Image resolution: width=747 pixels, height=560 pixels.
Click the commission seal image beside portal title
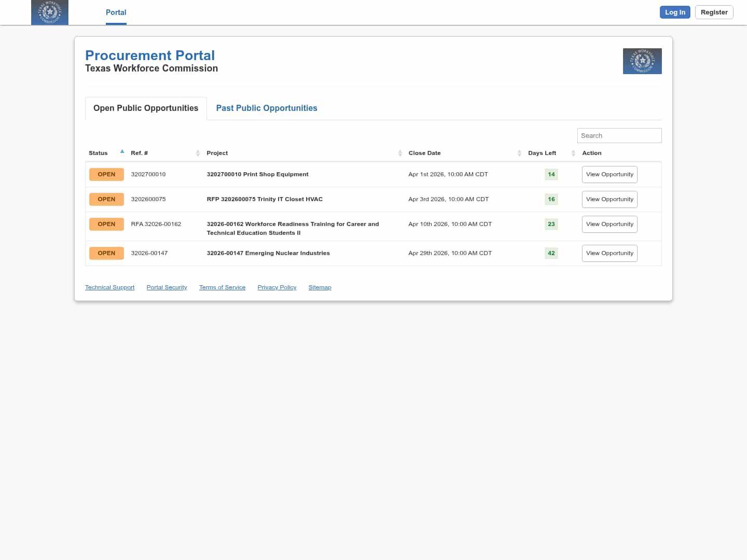642,61
